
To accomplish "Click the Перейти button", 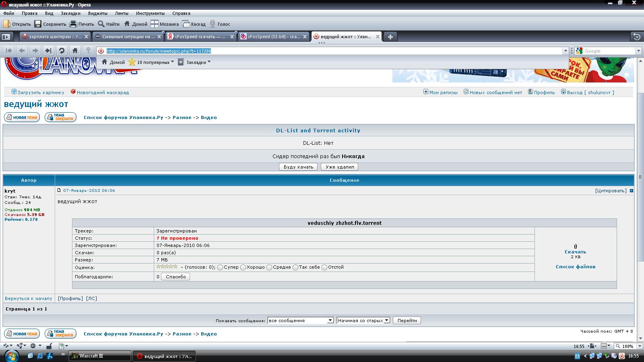I will click(x=407, y=321).
